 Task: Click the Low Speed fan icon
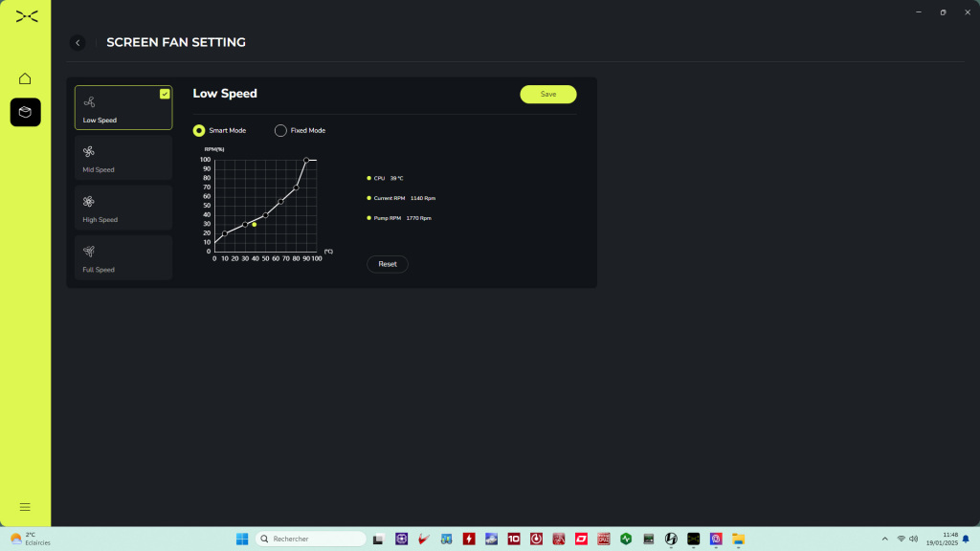[89, 101]
